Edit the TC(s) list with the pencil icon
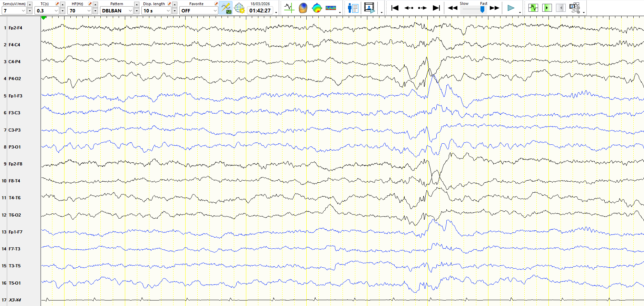The height and width of the screenshot is (306, 644). (57, 4)
